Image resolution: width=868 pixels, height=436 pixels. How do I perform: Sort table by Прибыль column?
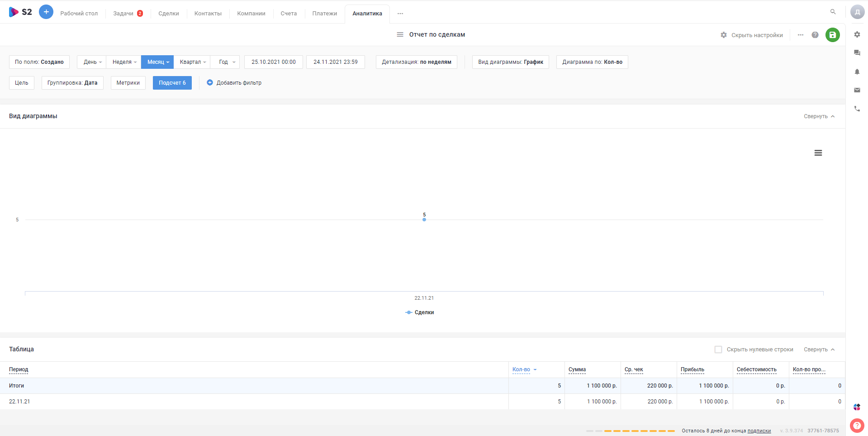pyautogui.click(x=693, y=369)
